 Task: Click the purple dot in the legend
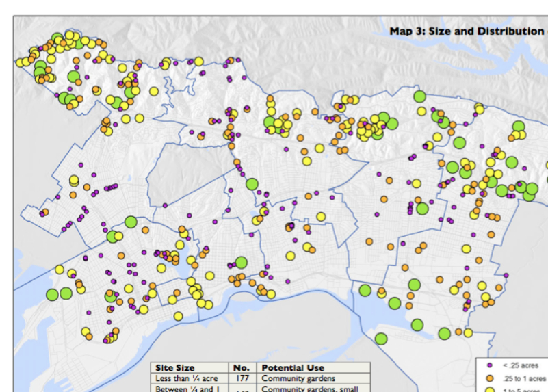coord(489,366)
